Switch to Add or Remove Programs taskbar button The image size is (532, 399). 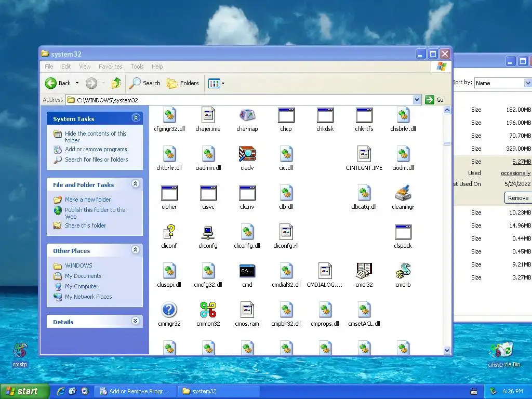[x=135, y=391]
